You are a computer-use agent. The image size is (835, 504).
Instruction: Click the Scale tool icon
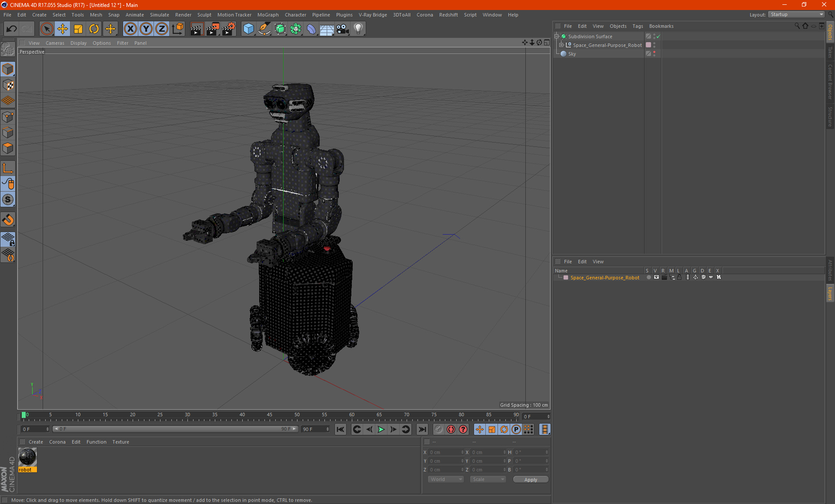pyautogui.click(x=78, y=29)
